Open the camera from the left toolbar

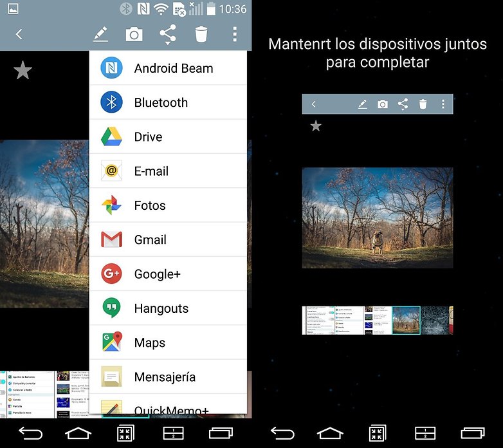134,34
